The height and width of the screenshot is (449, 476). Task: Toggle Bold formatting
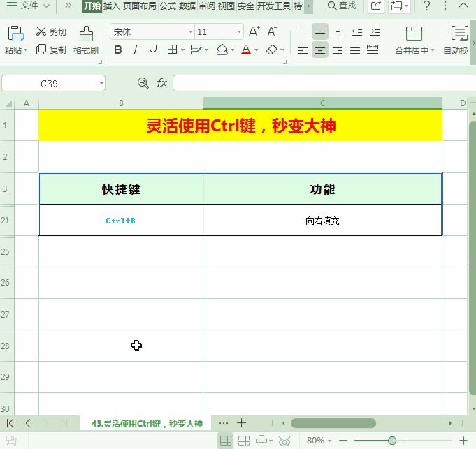click(x=118, y=50)
